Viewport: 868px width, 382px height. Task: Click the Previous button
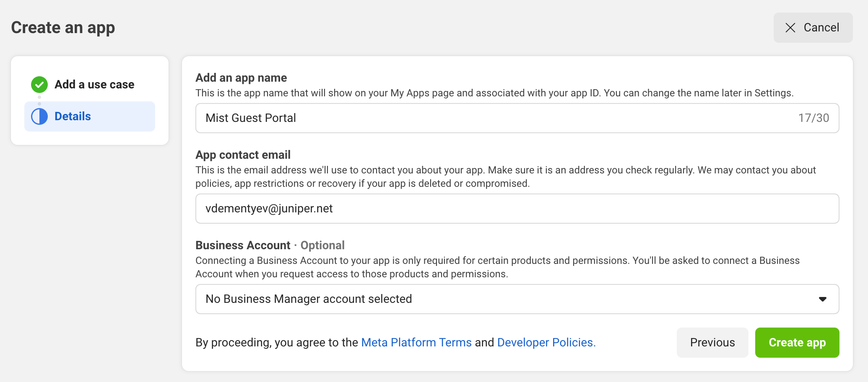point(712,343)
